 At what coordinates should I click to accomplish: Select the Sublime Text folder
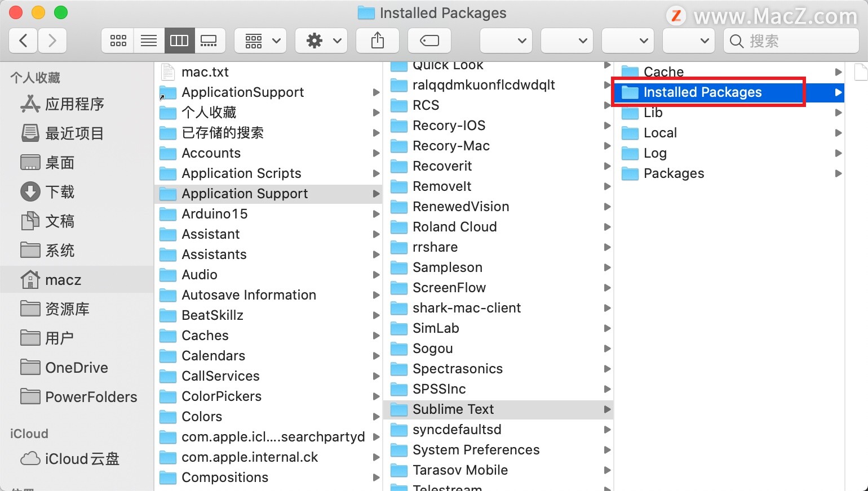click(x=498, y=409)
